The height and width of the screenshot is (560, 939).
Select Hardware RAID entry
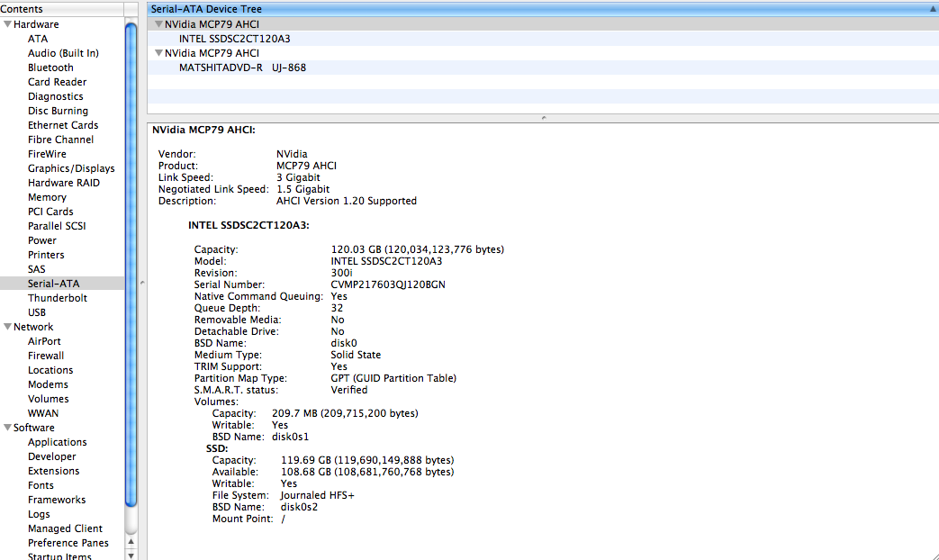[64, 183]
